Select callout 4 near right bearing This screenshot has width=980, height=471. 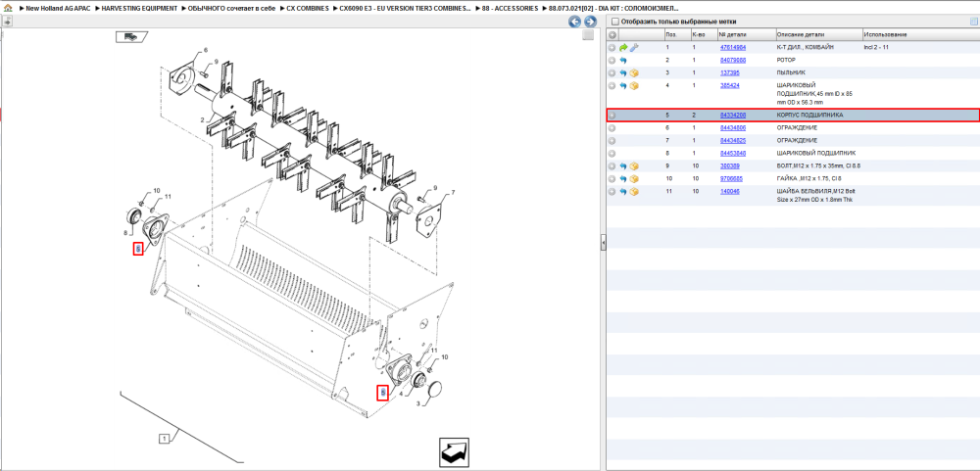coord(401,395)
